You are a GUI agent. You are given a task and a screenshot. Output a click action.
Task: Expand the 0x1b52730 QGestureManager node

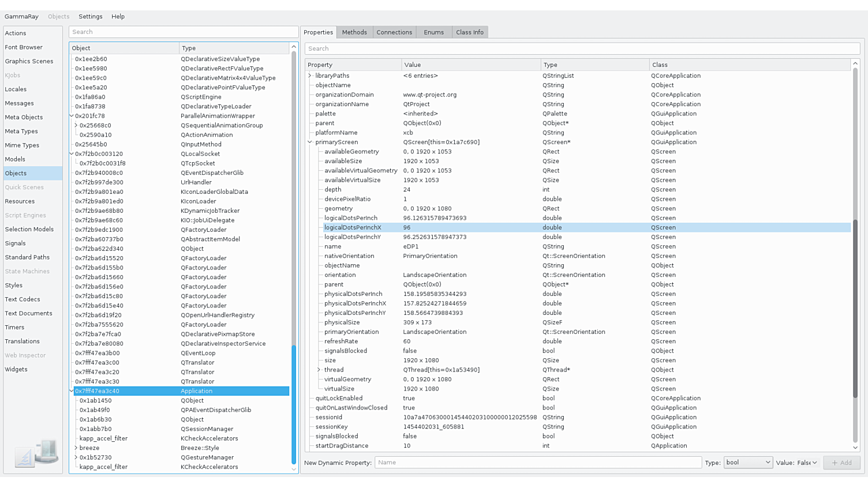point(76,457)
